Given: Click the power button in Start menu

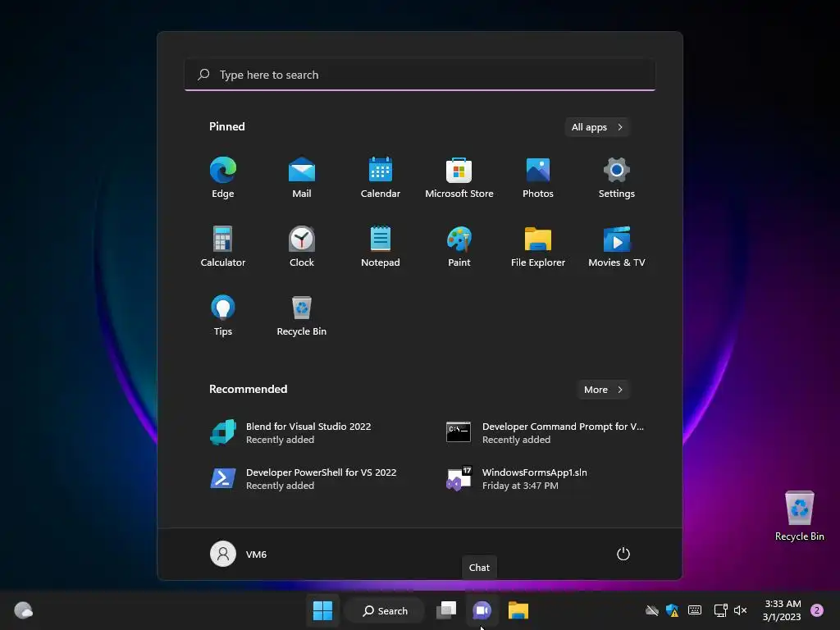Looking at the screenshot, I should [623, 554].
